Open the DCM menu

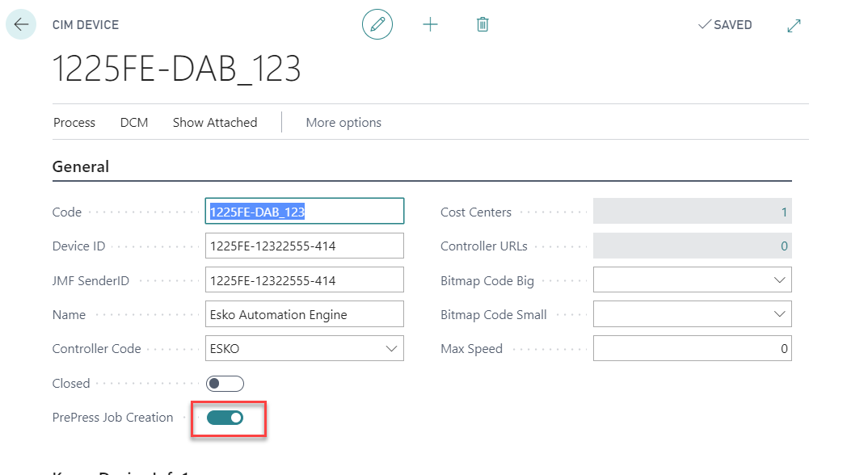pos(134,123)
